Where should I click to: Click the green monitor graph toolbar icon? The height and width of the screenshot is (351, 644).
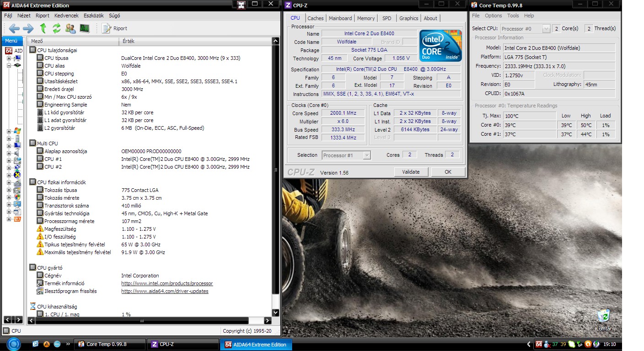coord(85,28)
